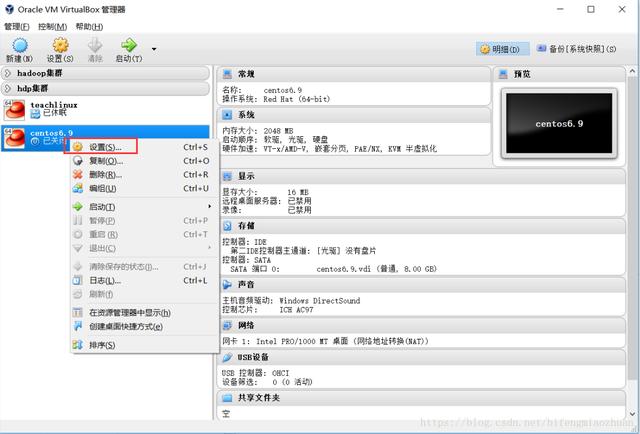Click the gear icon beside 设置(S)...
Image resolution: width=640 pixels, height=434 pixels.
78,147
